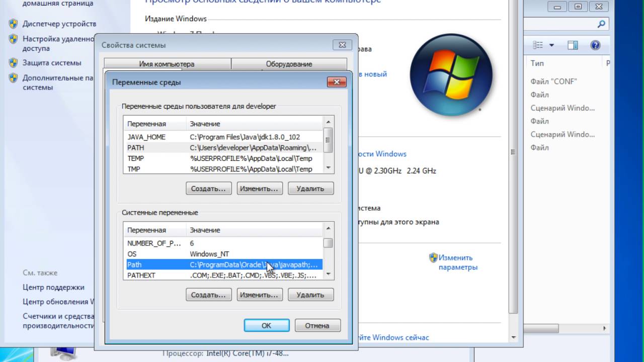Close the Свойства системы window

(x=342, y=45)
